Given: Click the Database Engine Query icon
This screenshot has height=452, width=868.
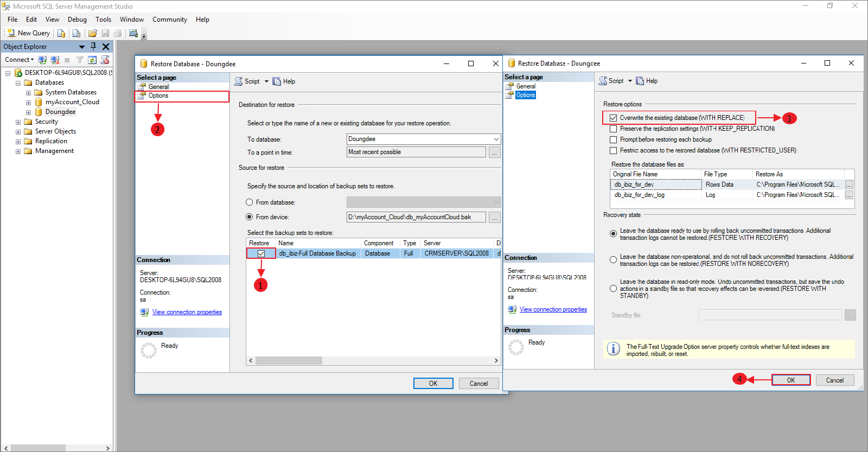Looking at the screenshot, I should click(61, 33).
